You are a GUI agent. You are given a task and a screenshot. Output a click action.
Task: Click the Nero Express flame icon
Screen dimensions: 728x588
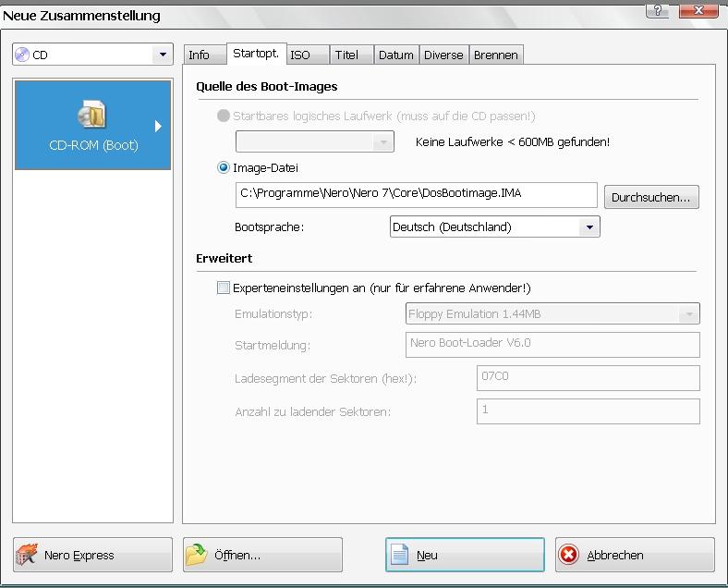27,555
